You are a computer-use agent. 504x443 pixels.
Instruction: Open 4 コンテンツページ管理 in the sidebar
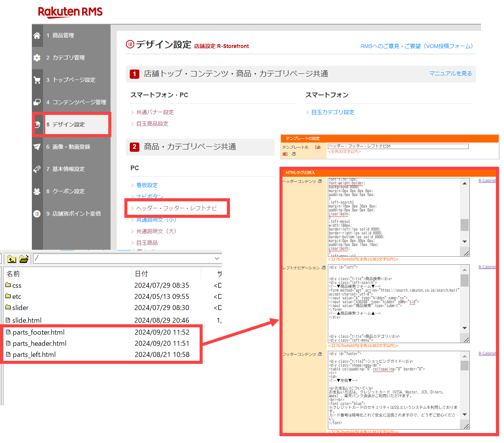(x=76, y=102)
